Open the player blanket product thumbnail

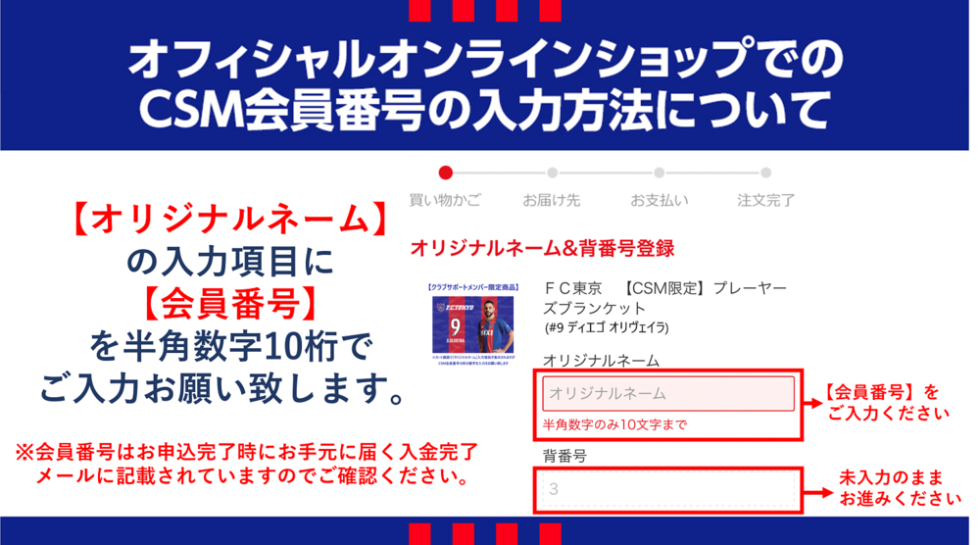pos(473,325)
